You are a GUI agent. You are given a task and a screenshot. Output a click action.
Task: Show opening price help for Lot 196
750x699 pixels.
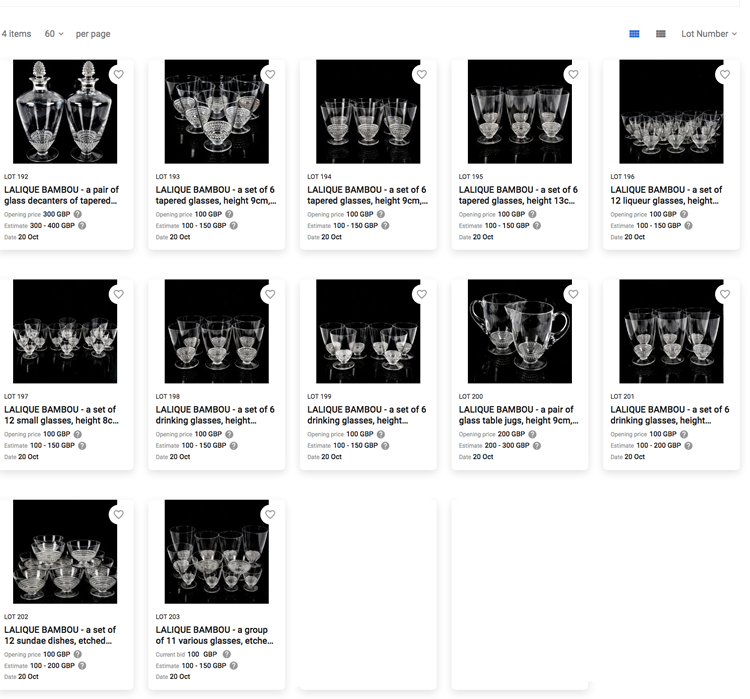[x=684, y=214]
